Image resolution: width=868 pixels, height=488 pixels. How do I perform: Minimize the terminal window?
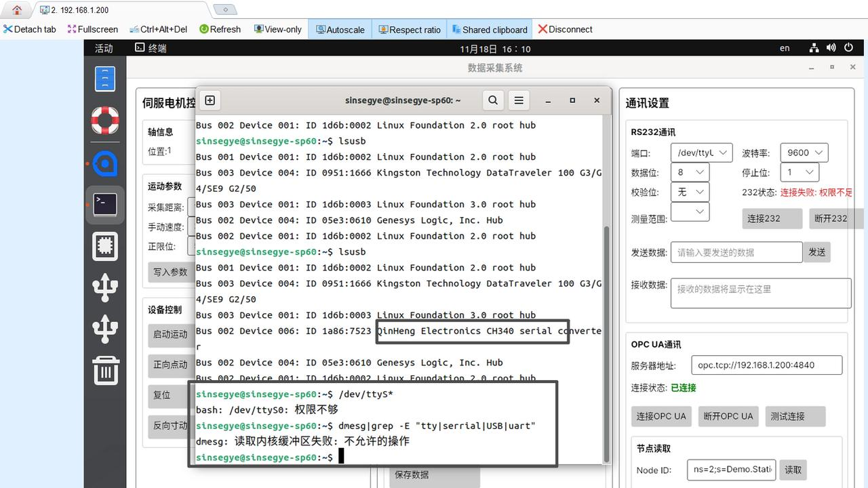[x=549, y=100]
